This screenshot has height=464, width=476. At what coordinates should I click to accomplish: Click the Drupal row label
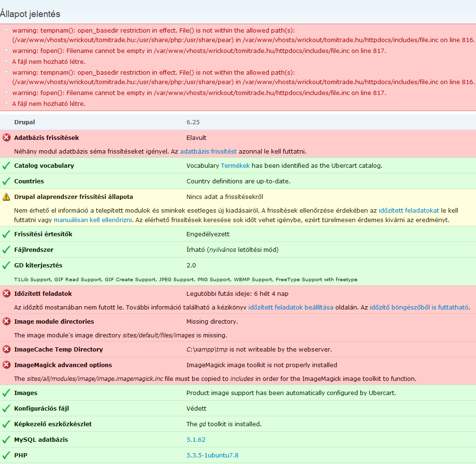coord(25,122)
